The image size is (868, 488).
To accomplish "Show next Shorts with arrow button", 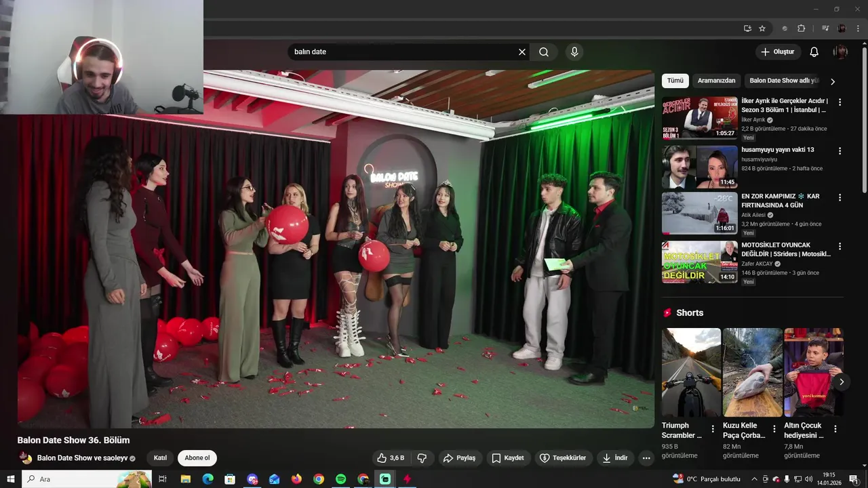I will [x=841, y=382].
